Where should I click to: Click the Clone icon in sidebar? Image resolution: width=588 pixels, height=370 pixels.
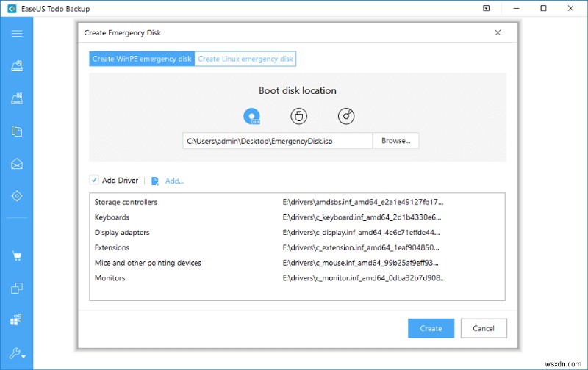pos(17,288)
